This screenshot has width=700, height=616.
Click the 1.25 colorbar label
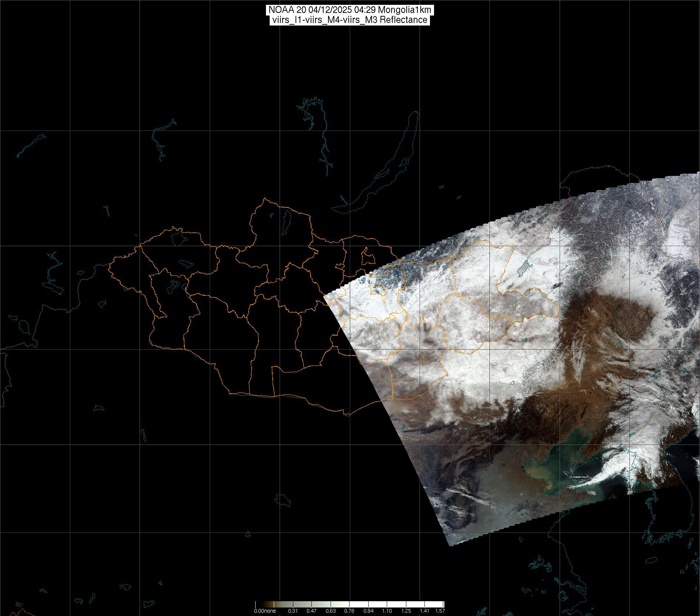[406, 611]
